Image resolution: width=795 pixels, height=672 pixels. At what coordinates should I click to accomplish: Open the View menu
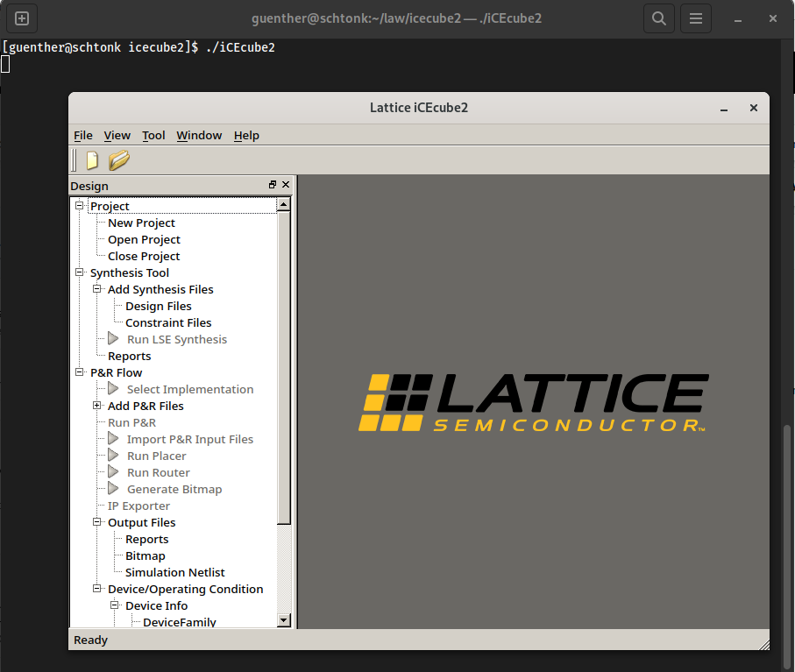pos(117,135)
